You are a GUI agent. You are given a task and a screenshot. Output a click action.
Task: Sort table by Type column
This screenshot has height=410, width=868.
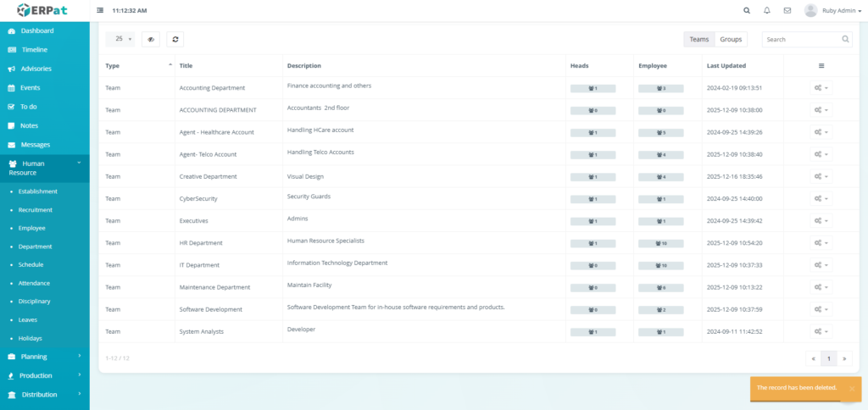(x=136, y=65)
